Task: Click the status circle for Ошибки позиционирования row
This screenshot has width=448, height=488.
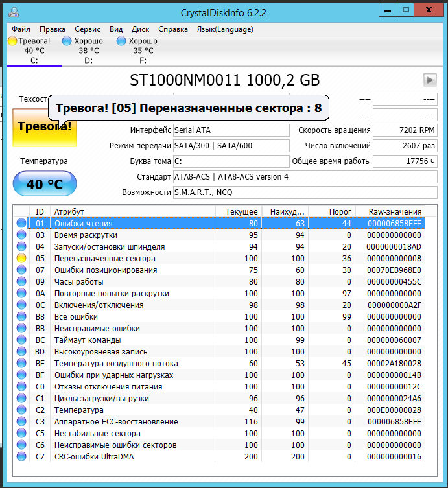Action: click(21, 270)
